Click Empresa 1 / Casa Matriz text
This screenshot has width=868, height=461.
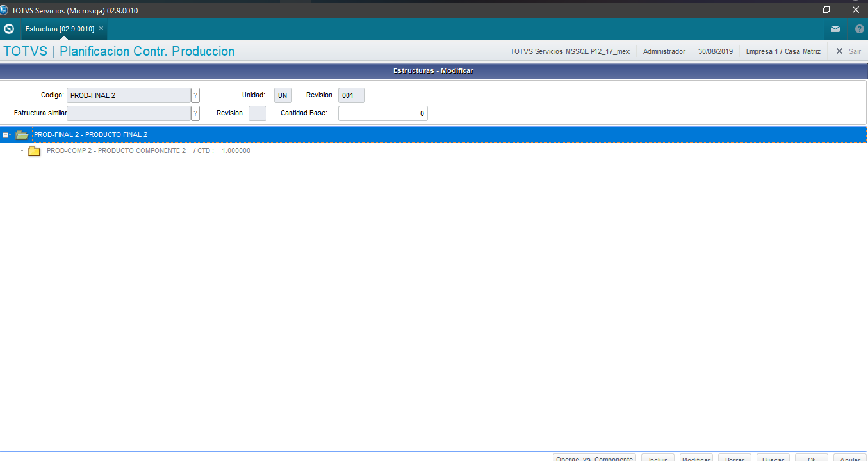(x=783, y=51)
